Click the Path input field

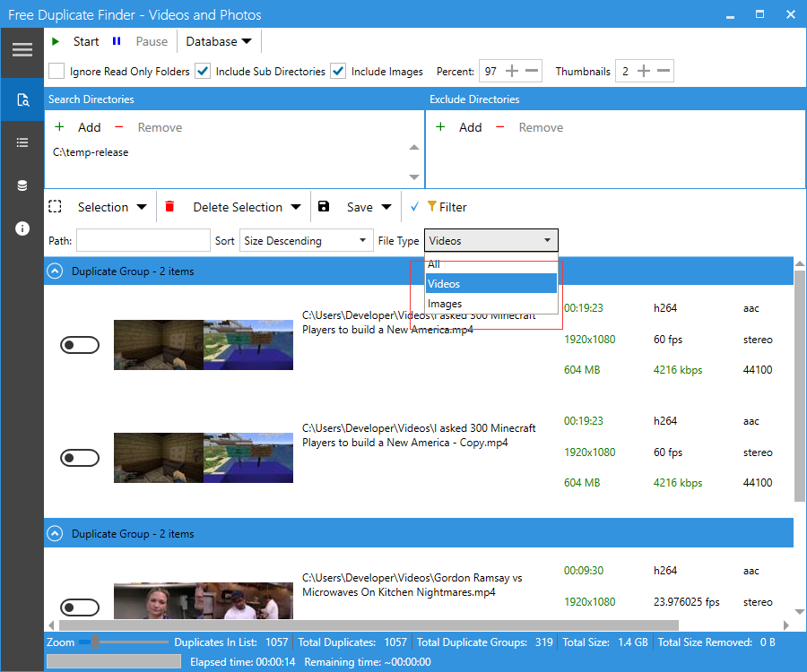pos(143,240)
